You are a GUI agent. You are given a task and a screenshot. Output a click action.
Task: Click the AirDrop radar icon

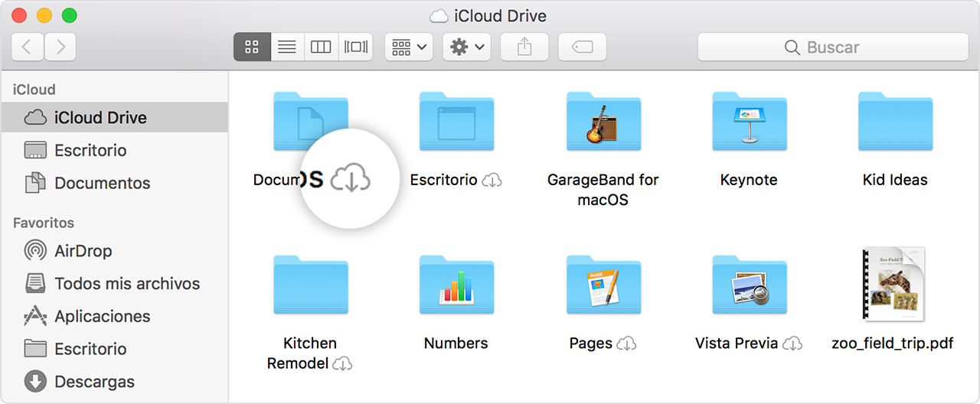pyautogui.click(x=35, y=251)
